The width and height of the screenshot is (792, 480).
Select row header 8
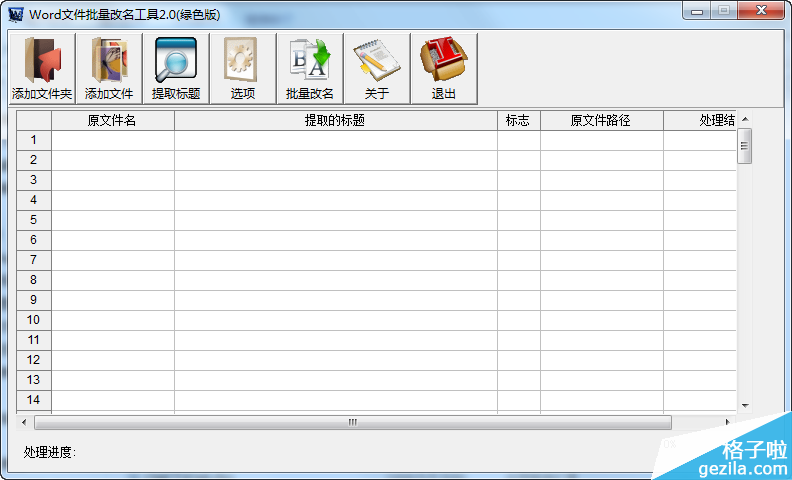[x=34, y=280]
